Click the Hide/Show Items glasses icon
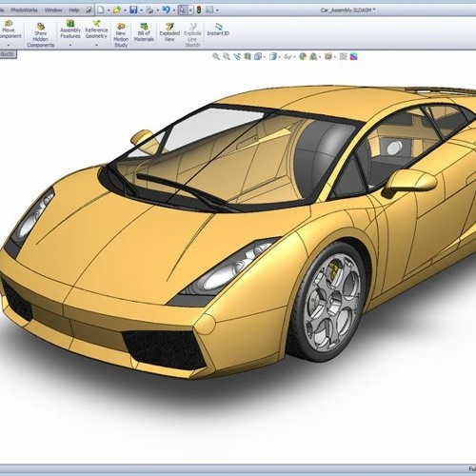This screenshot has width=476, height=476. [x=288, y=56]
